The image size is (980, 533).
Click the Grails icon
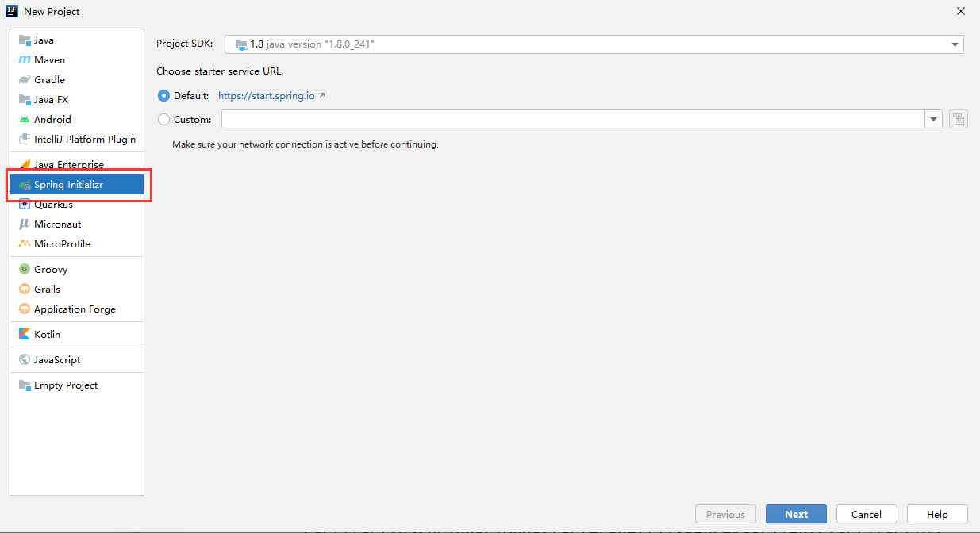pos(24,289)
